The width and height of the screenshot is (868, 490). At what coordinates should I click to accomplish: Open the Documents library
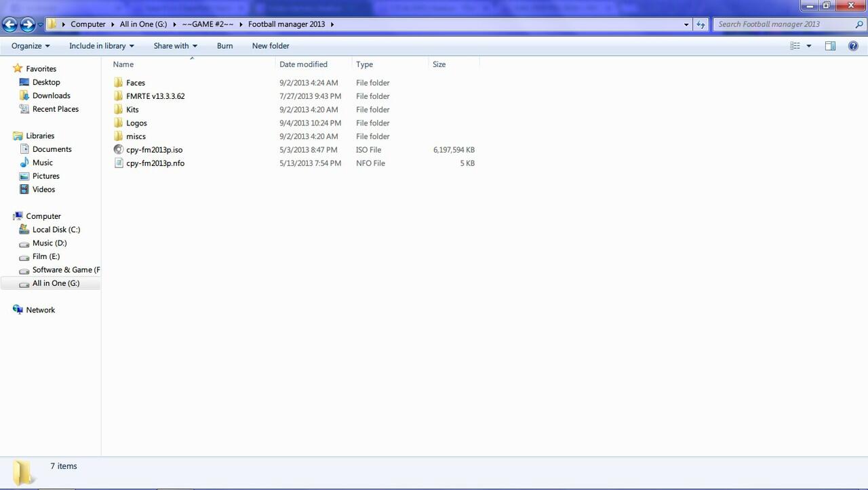click(x=52, y=149)
